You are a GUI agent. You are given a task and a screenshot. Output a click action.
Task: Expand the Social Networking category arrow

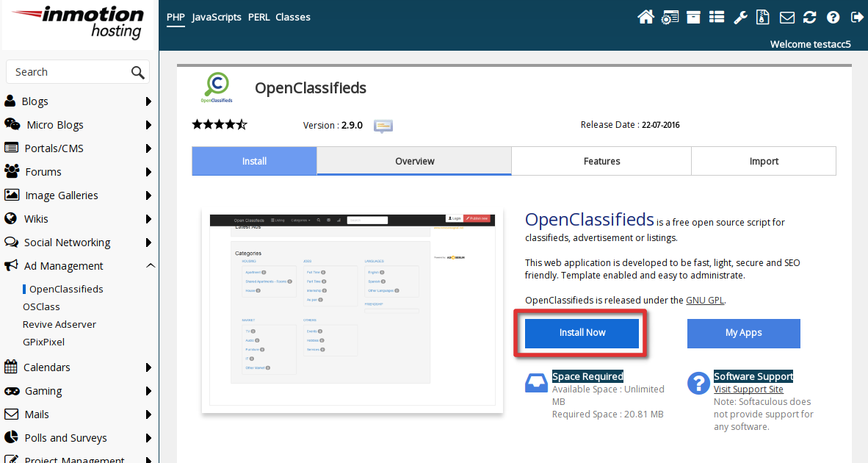[148, 243]
